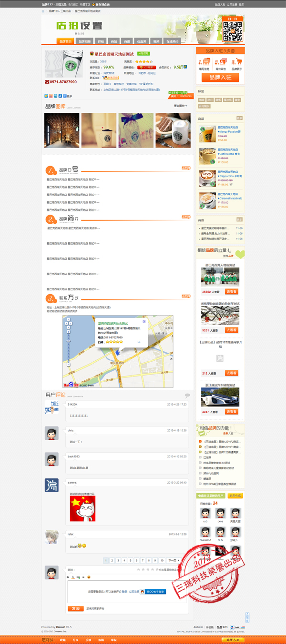Click bold B icon in comment editor
Viewport: 286px width, 644px height.
coord(68,576)
